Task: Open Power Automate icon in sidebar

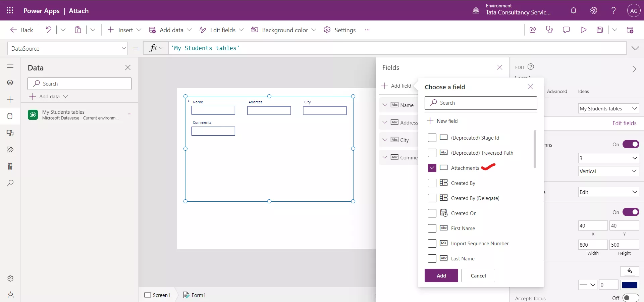Action: pos(10,150)
